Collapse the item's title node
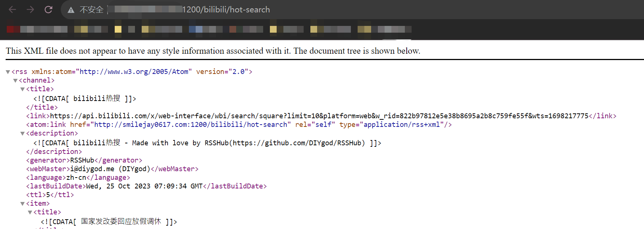Screen dimensions: 644x229 [x=30, y=212]
